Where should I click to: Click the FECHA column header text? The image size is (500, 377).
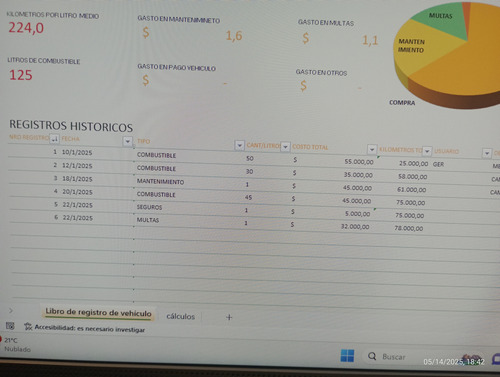[70, 139]
